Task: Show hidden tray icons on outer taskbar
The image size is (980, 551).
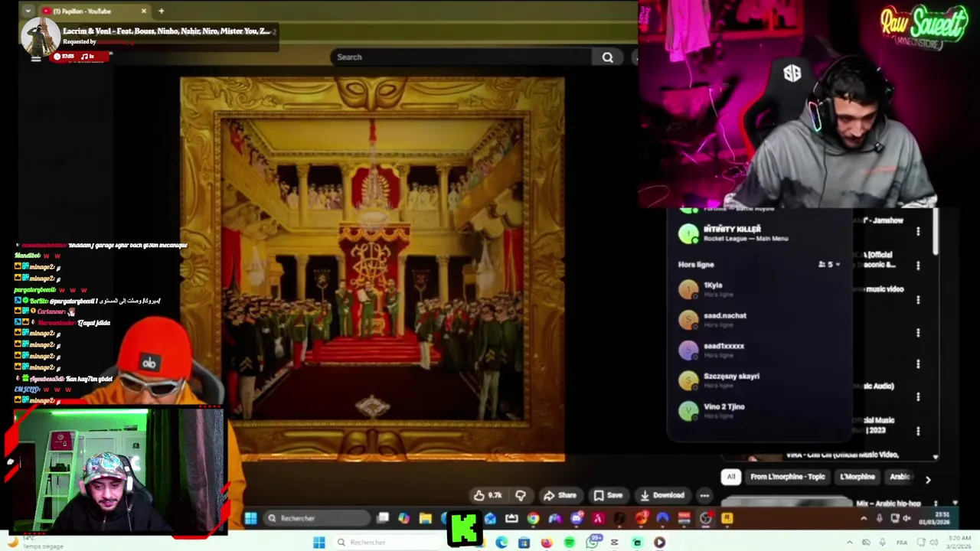Action: (x=849, y=542)
